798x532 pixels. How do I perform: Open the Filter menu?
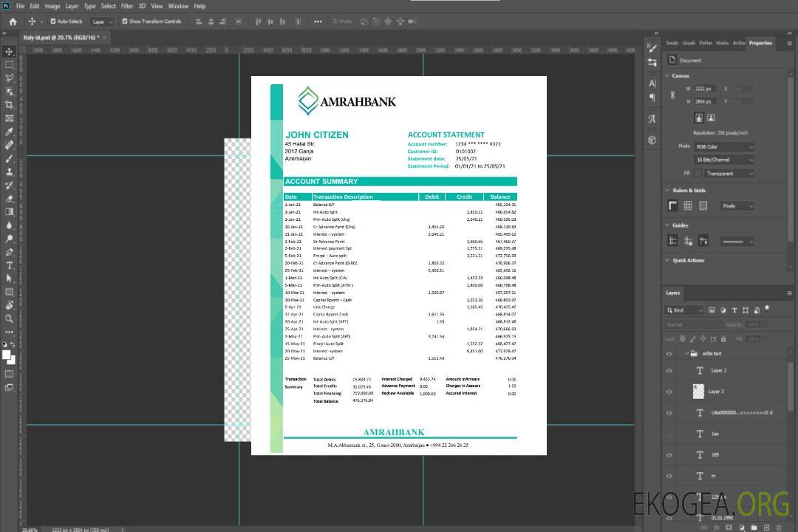[127, 6]
